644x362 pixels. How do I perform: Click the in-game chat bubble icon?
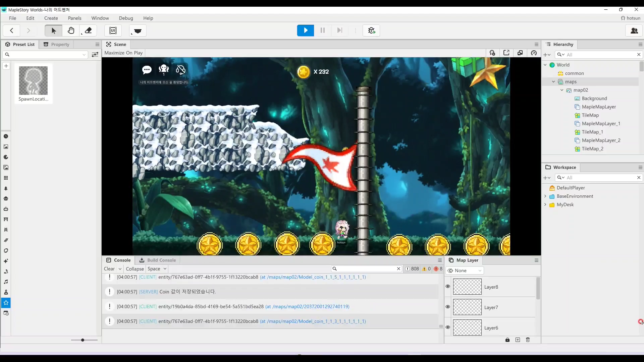click(147, 70)
